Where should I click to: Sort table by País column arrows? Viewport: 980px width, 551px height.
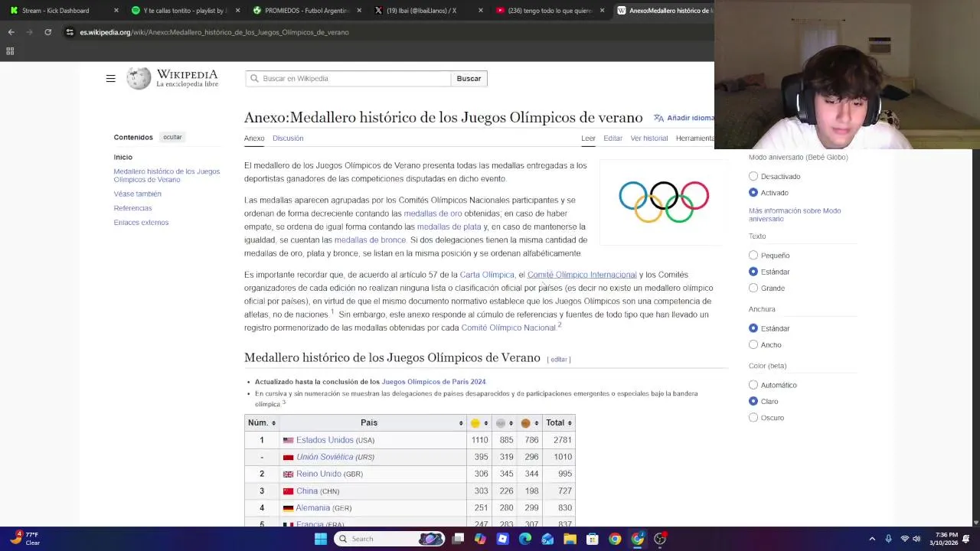pyautogui.click(x=461, y=423)
